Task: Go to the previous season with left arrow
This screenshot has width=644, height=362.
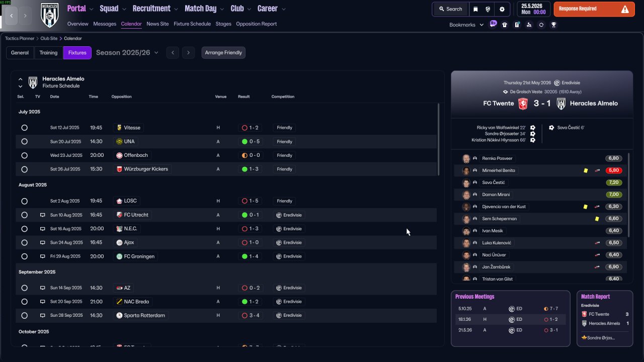Action: 173,53
